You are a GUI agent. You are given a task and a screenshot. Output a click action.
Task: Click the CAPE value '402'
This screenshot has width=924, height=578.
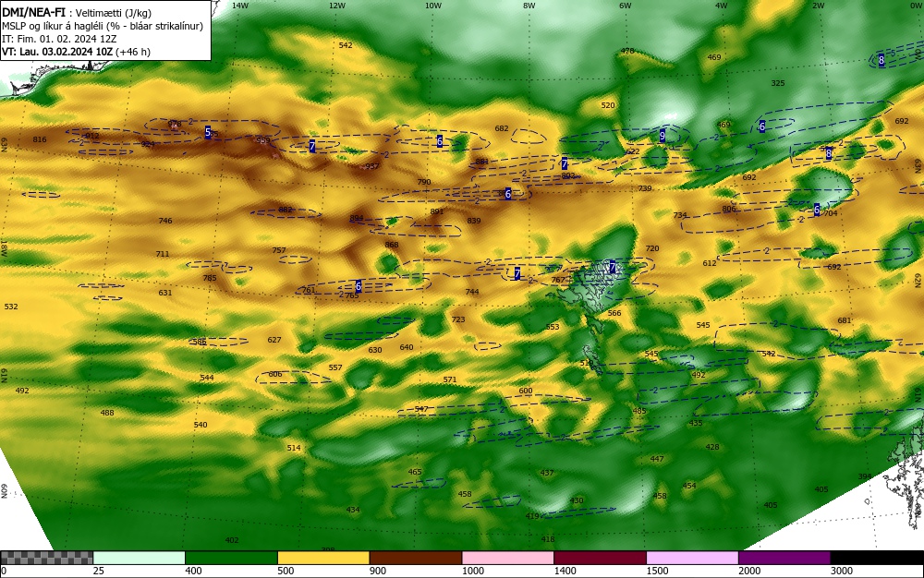[232, 541]
